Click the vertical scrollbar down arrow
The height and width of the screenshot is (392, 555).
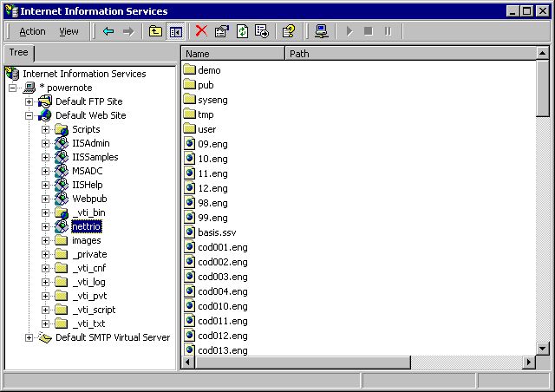point(543,348)
